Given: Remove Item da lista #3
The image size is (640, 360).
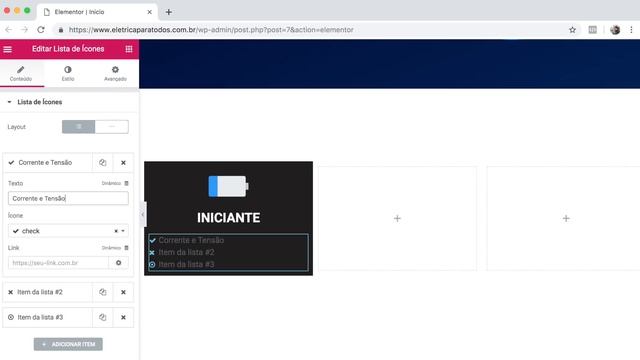Looking at the screenshot, I should click(123, 318).
